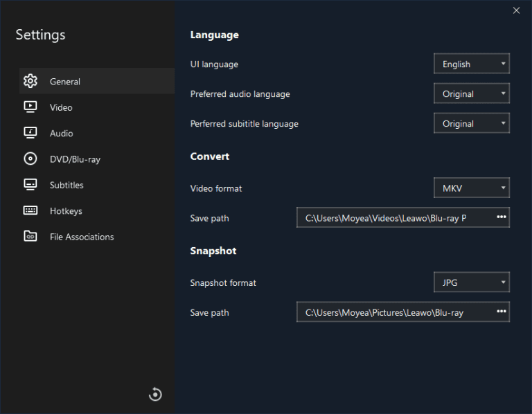Image resolution: width=532 pixels, height=414 pixels.
Task: Expand the Preferred audio language dropdown
Action: point(472,93)
